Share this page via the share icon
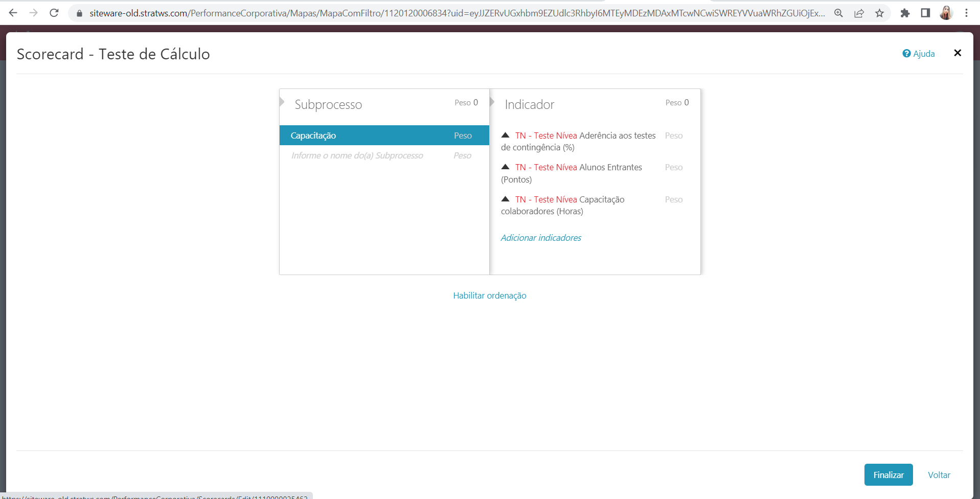 coord(859,13)
